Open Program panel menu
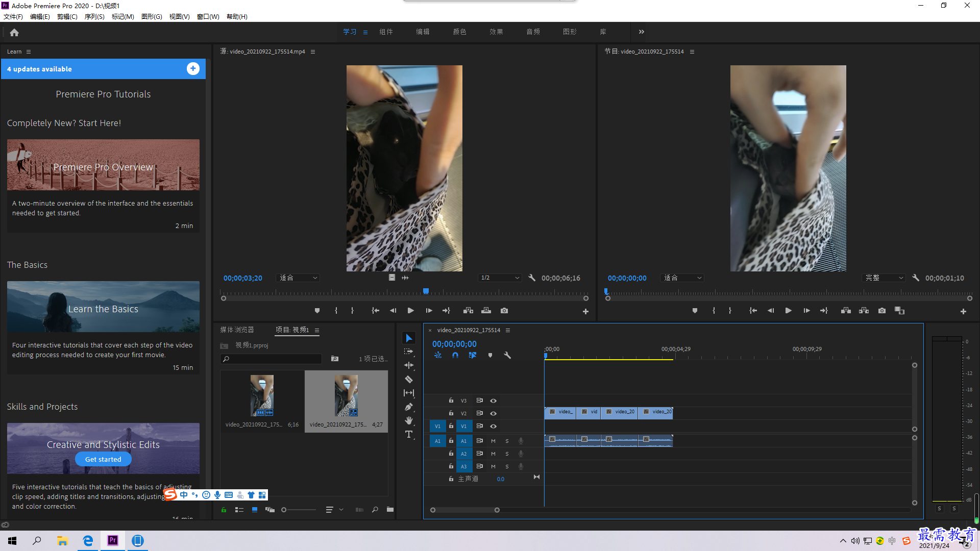Viewport: 980px width, 551px height. pos(692,52)
